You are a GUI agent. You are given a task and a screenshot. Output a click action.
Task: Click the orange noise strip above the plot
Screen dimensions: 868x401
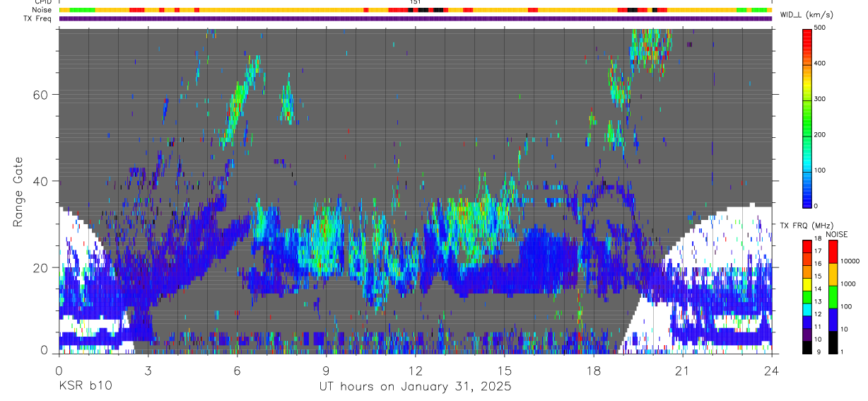pyautogui.click(x=416, y=10)
